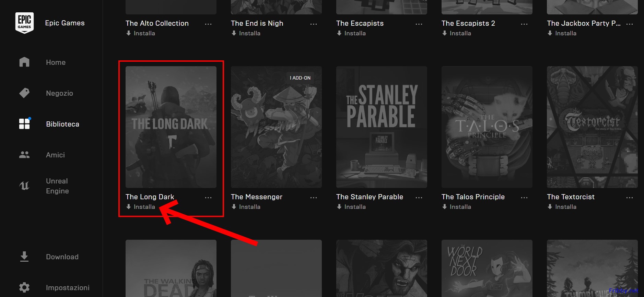Open The Talos Principle cover art

(487, 127)
